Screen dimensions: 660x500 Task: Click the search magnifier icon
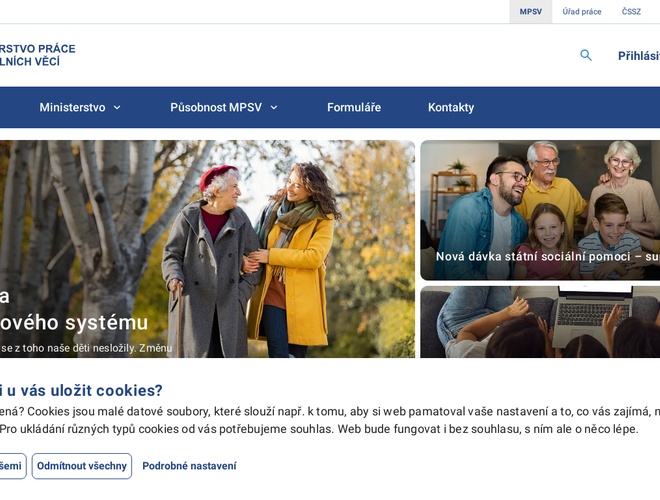coord(585,55)
